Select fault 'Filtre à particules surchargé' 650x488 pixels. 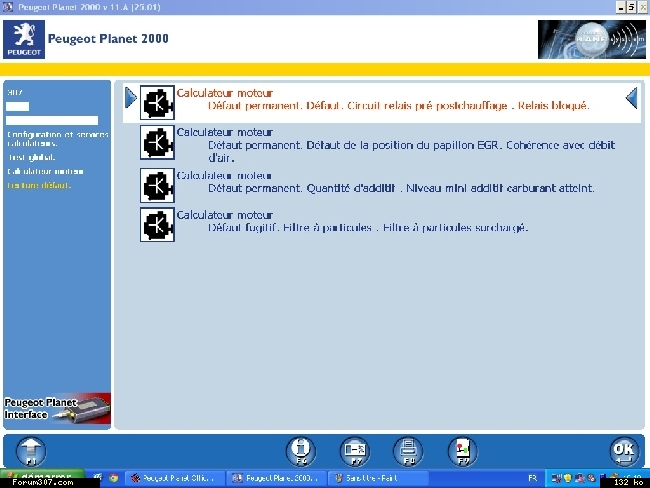point(381,225)
